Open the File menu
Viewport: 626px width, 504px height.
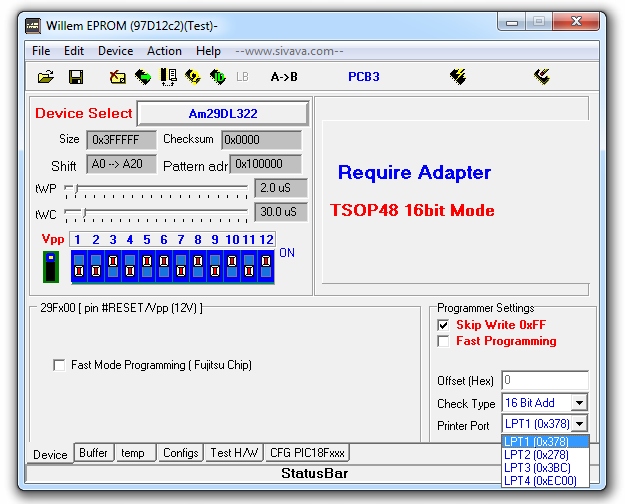point(41,51)
